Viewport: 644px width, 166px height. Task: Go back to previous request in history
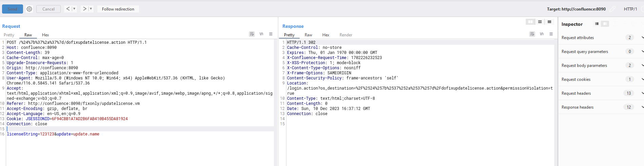tap(68, 9)
